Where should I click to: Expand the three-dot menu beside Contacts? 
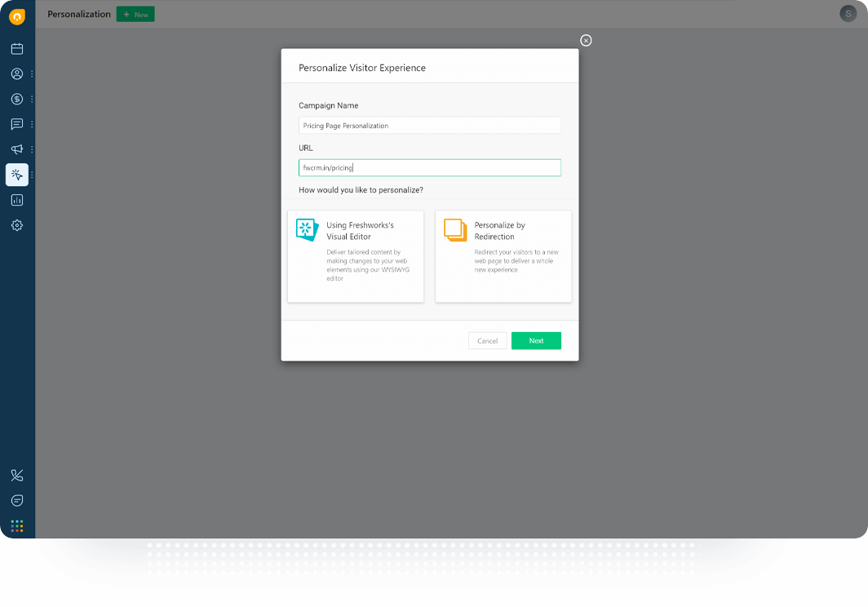coord(31,73)
